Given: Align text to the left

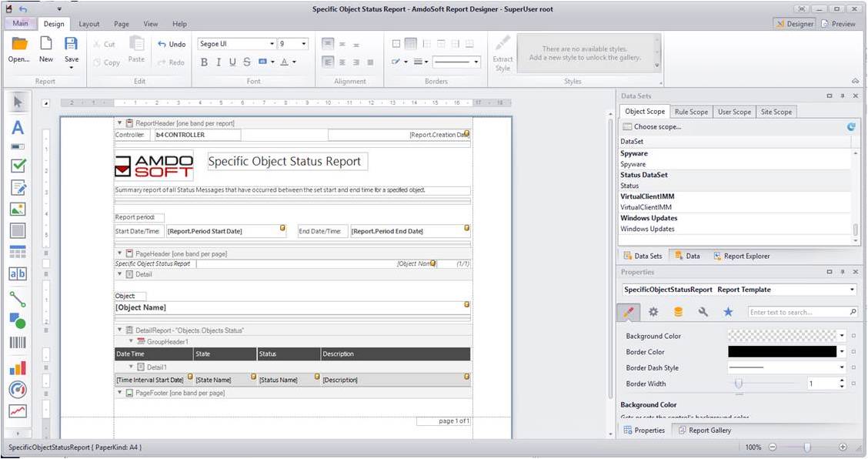Looking at the screenshot, I should [x=328, y=62].
